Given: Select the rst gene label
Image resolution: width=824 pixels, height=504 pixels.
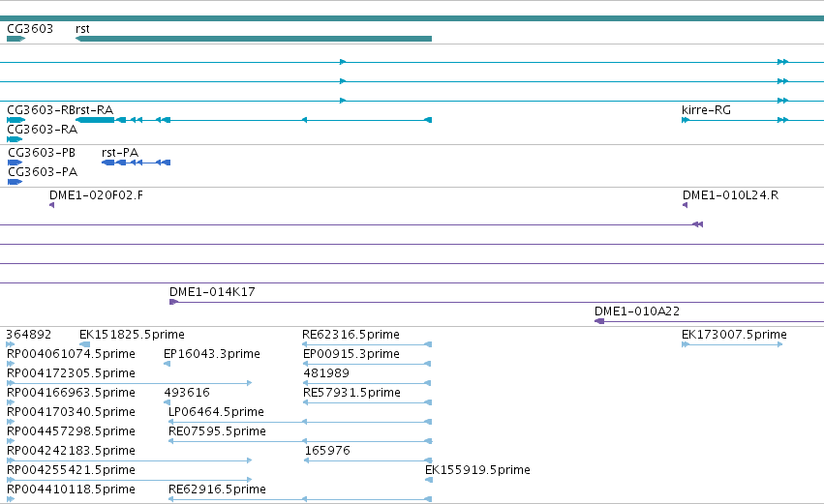Looking at the screenshot, I should [82, 29].
